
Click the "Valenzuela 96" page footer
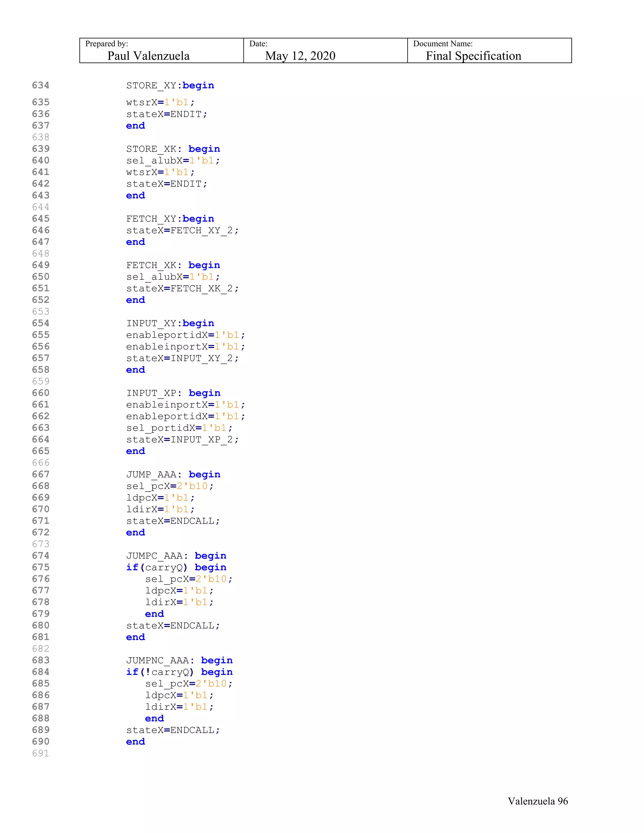coord(538,801)
